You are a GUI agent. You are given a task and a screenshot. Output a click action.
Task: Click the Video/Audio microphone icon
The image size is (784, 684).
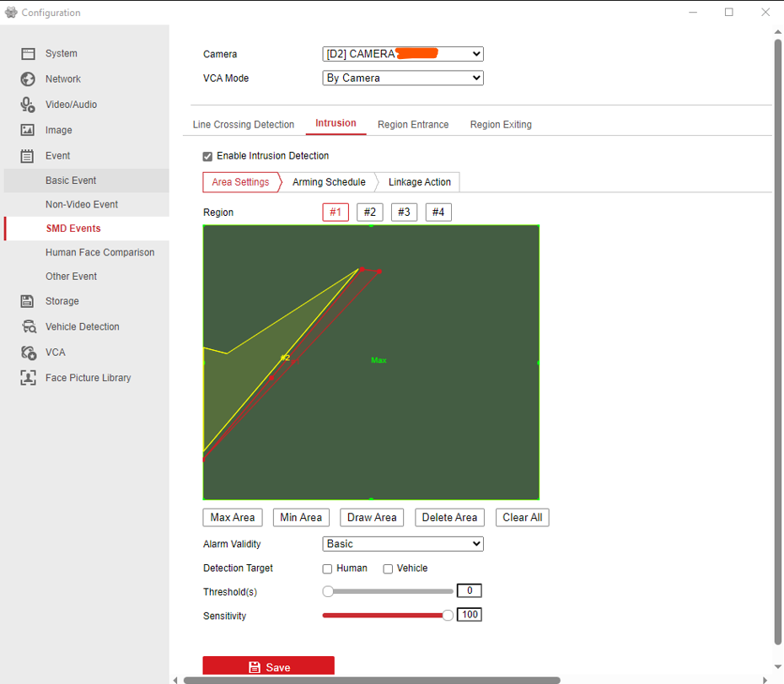coord(28,105)
